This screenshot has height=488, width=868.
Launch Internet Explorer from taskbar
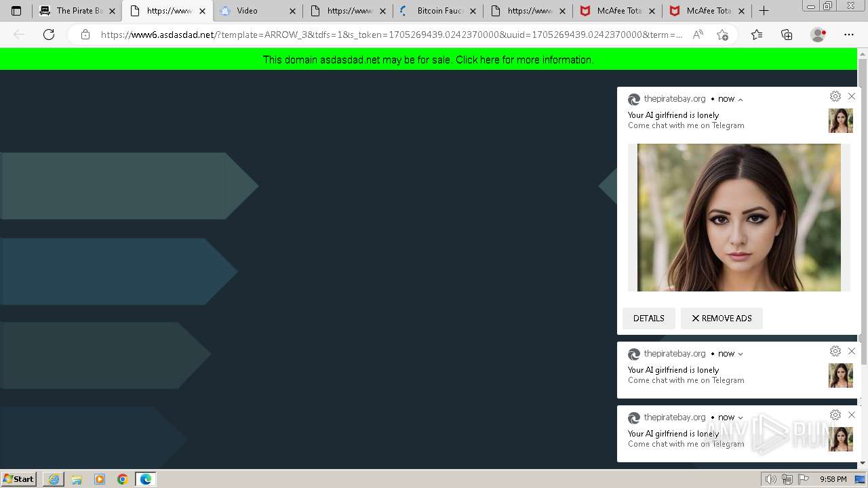[54, 479]
